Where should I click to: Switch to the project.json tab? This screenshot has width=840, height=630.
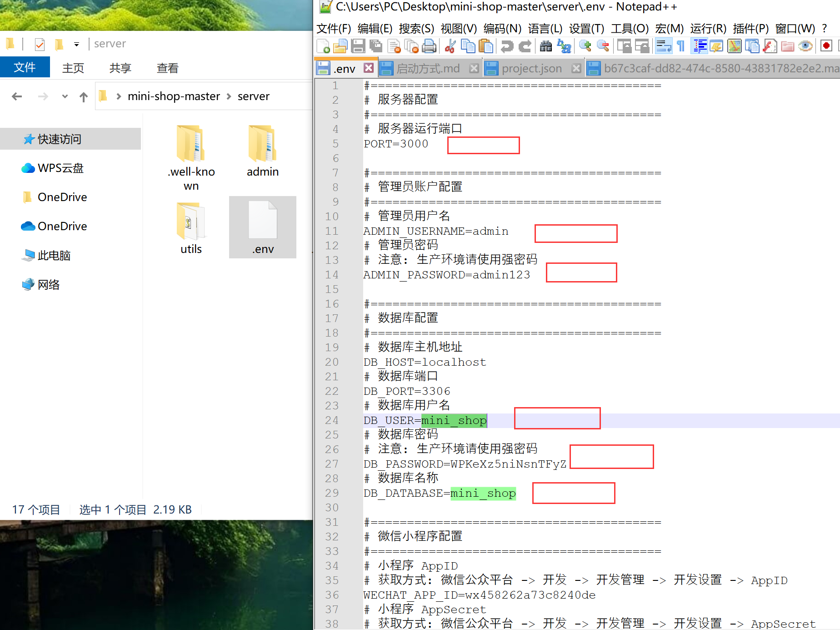531,69
